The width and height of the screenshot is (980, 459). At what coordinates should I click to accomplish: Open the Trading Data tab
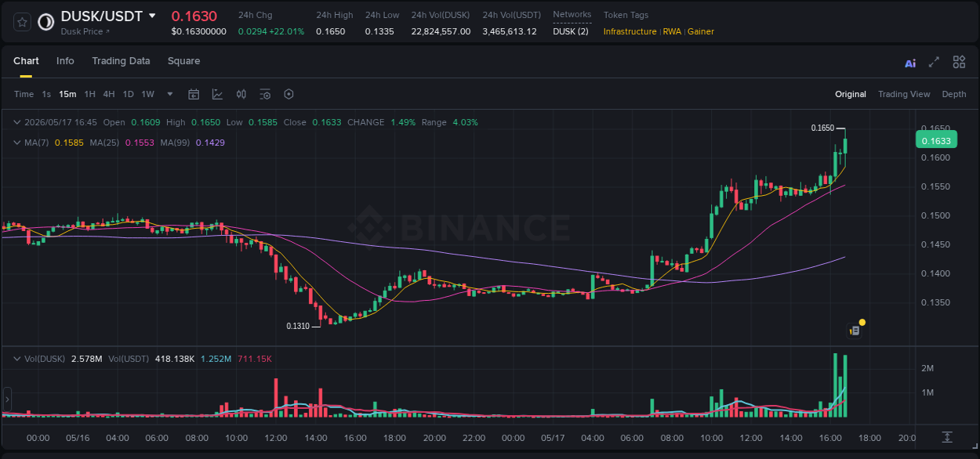pyautogui.click(x=121, y=61)
